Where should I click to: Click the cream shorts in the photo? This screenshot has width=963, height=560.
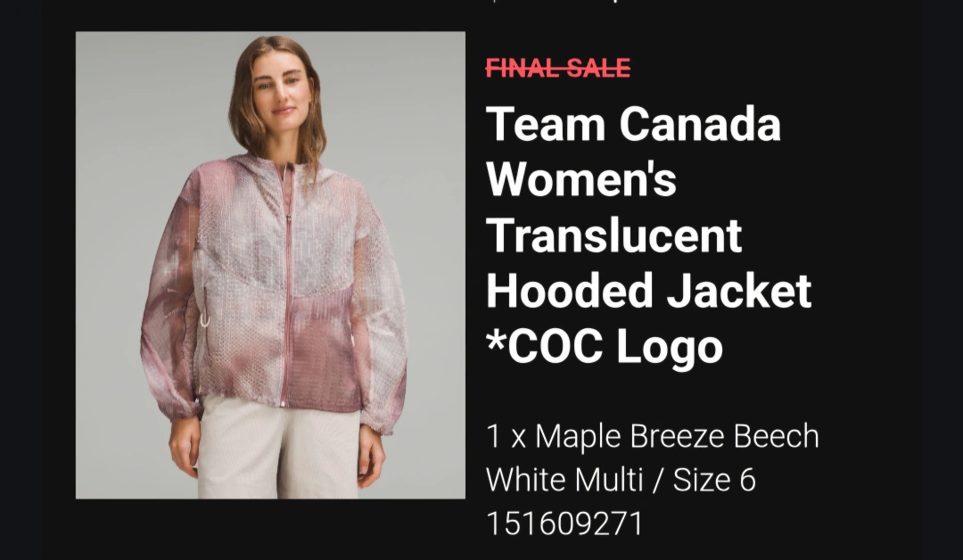[279, 449]
